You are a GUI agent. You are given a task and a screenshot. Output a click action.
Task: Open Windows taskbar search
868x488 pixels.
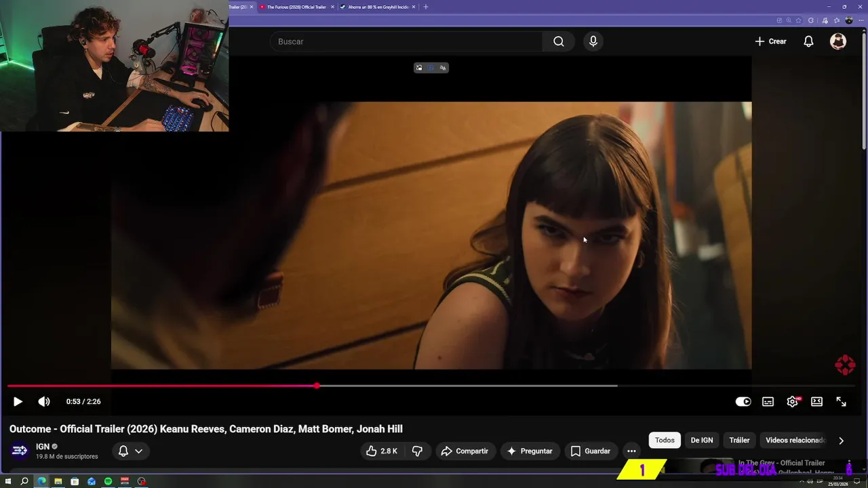24,481
